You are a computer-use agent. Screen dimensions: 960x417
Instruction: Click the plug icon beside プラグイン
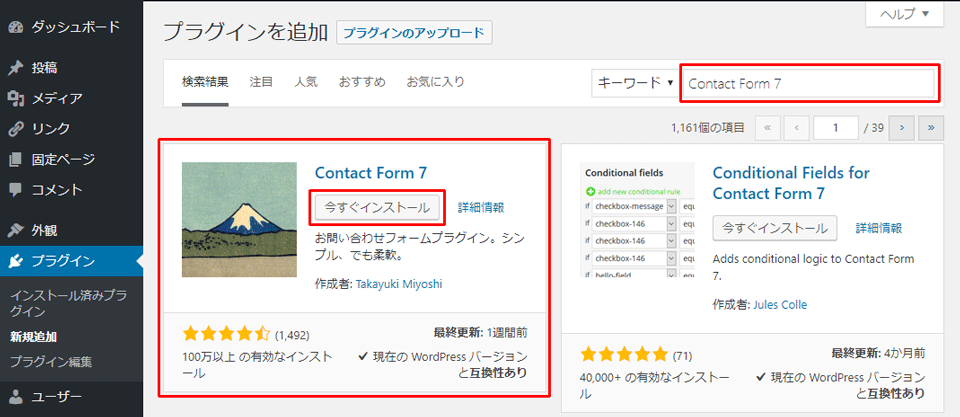[x=16, y=262]
